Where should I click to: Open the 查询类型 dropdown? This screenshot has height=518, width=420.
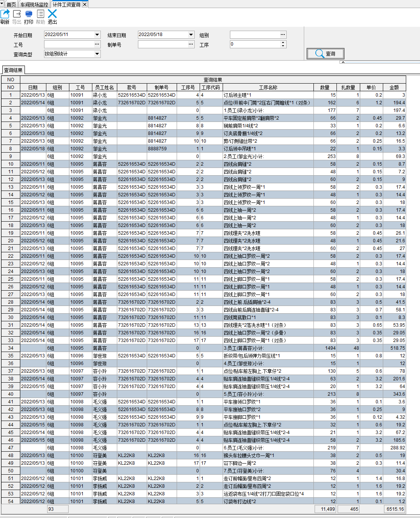97,54
